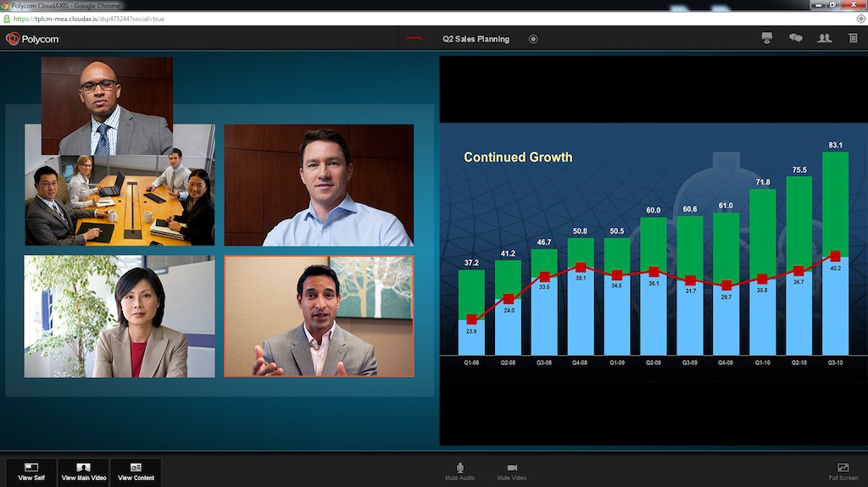
Task: Enter Full Screen mode
Action: click(x=843, y=472)
